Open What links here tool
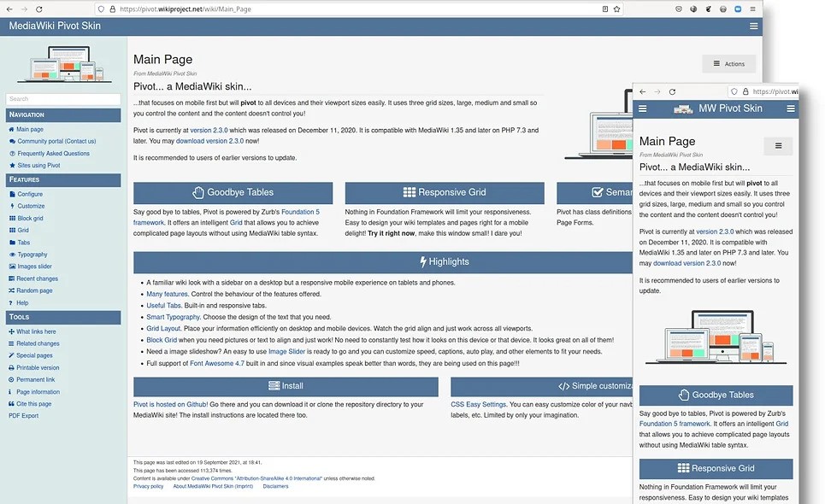Image resolution: width=825 pixels, height=504 pixels. pos(36,331)
